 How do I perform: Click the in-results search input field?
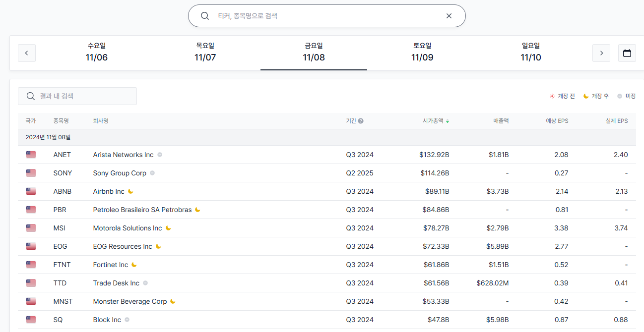coord(77,96)
